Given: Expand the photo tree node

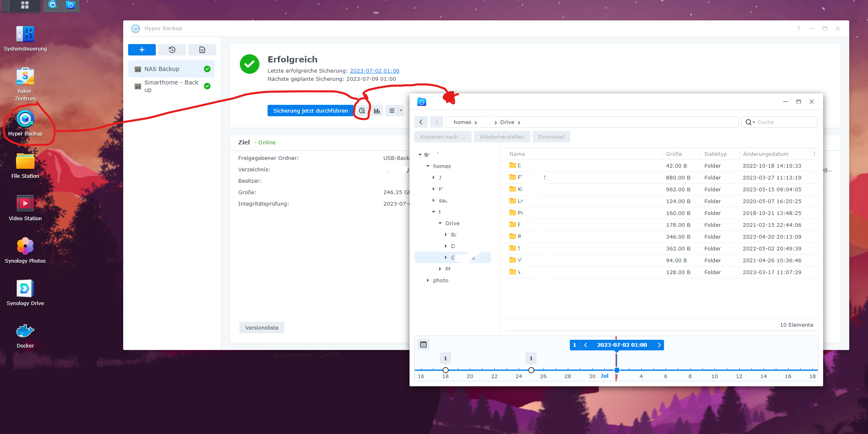Looking at the screenshot, I should [x=428, y=280].
